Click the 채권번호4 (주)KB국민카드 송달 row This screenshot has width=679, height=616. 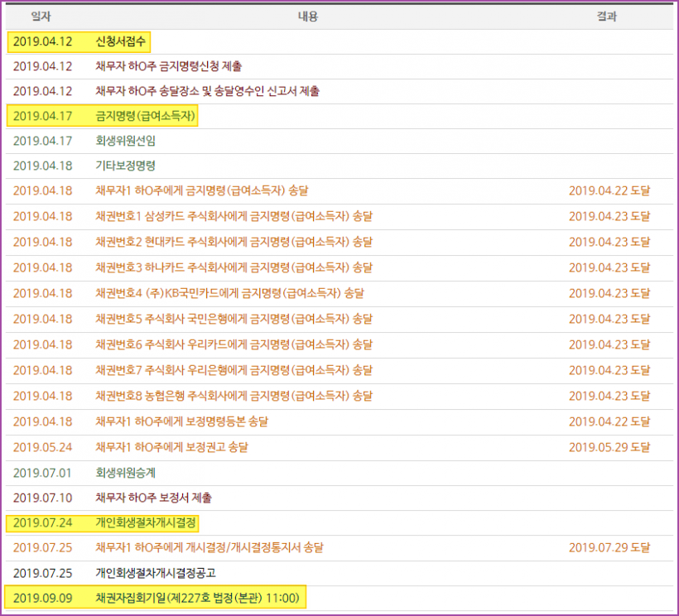[x=339, y=293]
